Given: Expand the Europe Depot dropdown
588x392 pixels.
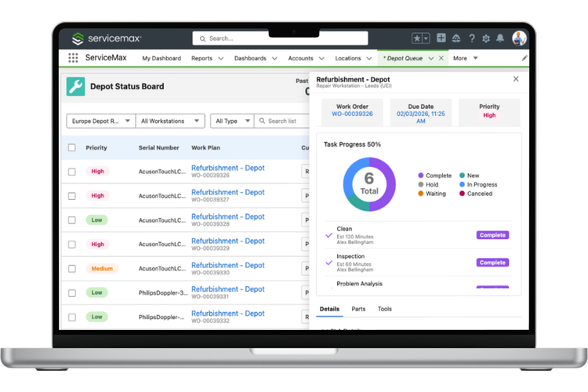Looking at the screenshot, I should click(x=99, y=121).
